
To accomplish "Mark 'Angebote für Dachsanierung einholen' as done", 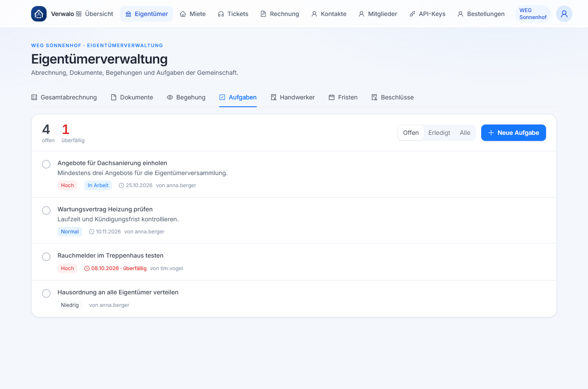I will pos(46,164).
